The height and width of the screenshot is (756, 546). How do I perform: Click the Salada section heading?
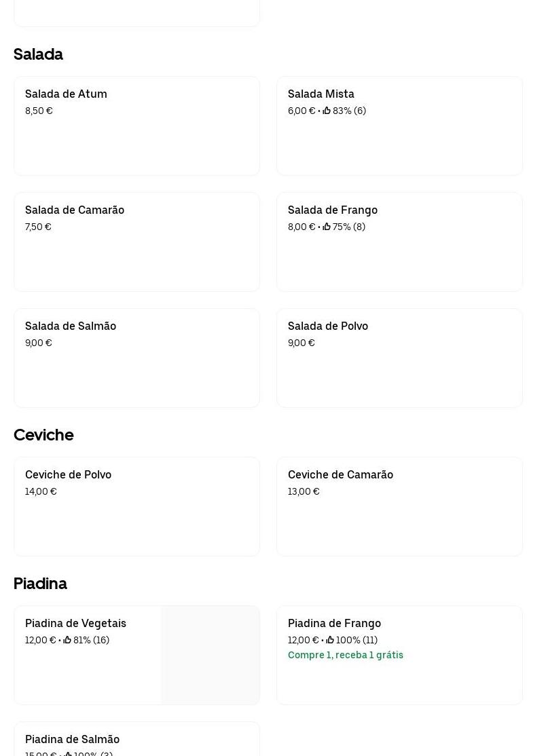(x=38, y=54)
